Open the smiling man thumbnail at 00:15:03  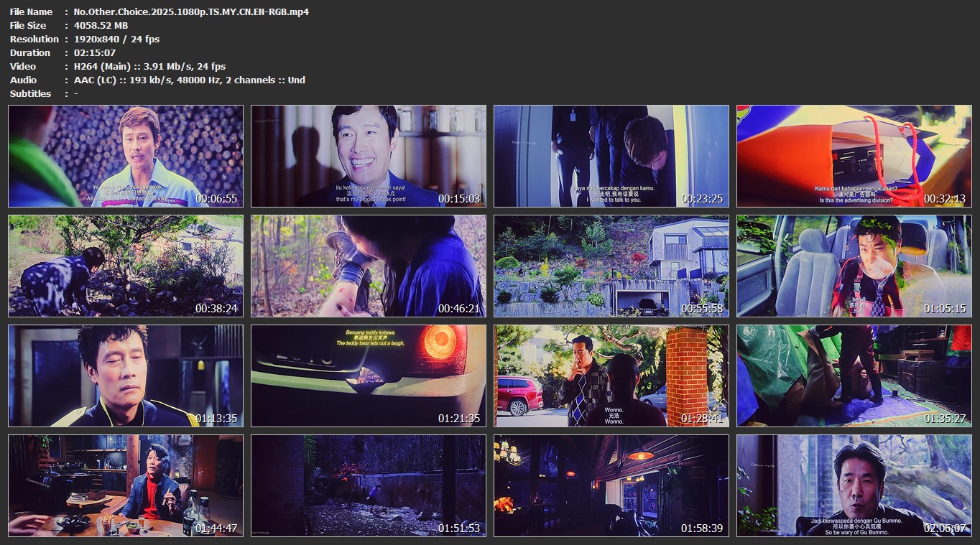coord(369,156)
